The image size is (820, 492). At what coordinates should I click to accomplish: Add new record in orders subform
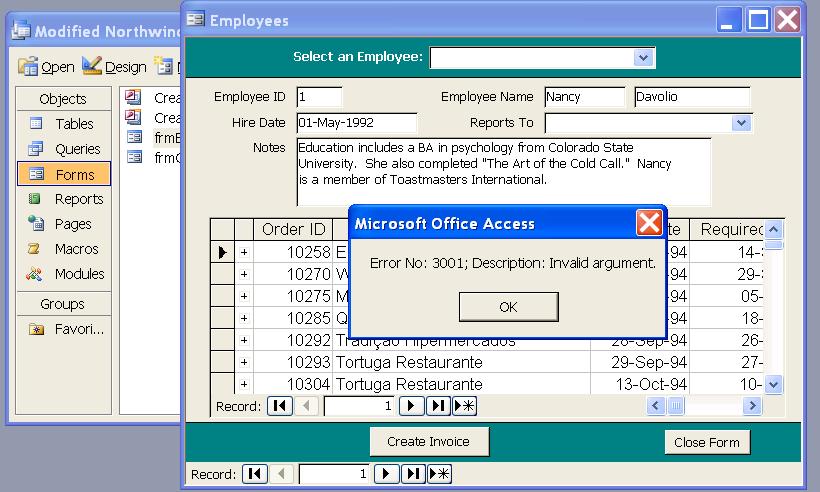pos(464,406)
